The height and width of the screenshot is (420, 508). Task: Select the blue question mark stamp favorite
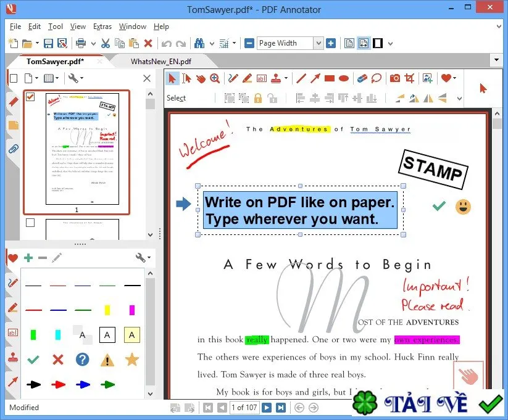(82, 360)
